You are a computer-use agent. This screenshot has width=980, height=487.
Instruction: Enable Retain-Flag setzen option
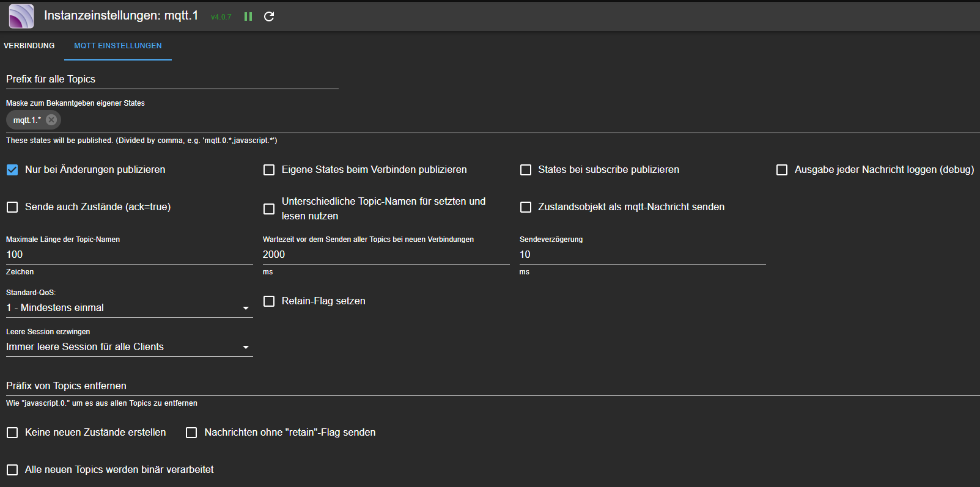pos(269,301)
